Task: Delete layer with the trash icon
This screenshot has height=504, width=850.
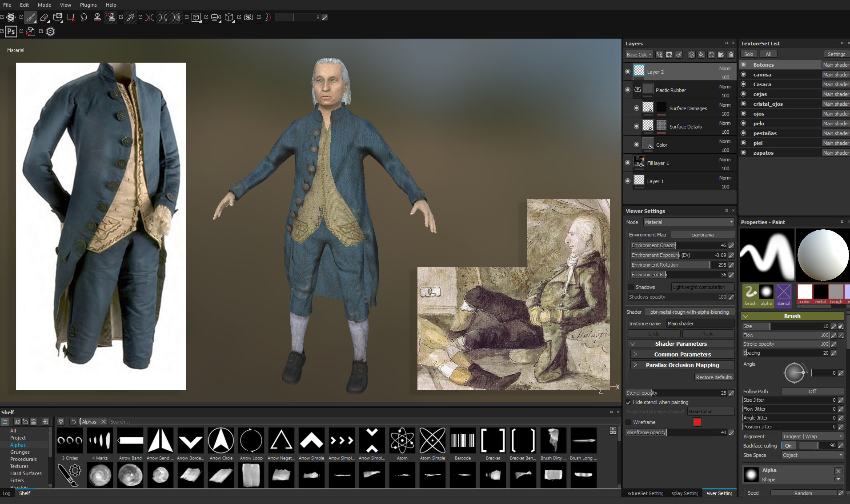Action: pyautogui.click(x=731, y=55)
